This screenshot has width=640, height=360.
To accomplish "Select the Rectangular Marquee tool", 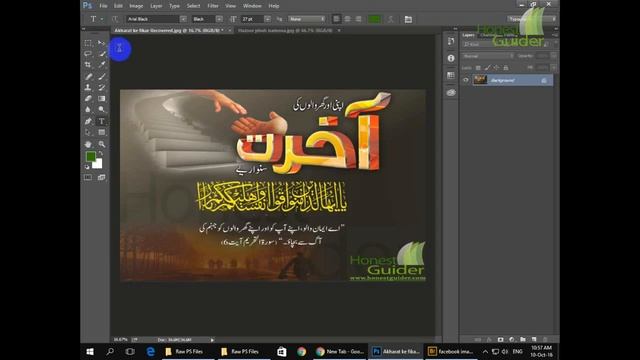I will tap(88, 43).
